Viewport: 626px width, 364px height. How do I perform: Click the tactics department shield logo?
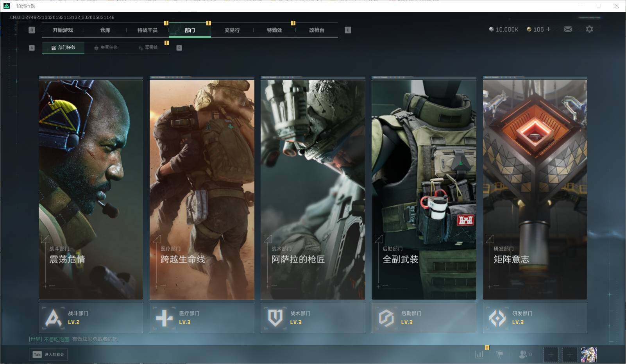coord(275,318)
